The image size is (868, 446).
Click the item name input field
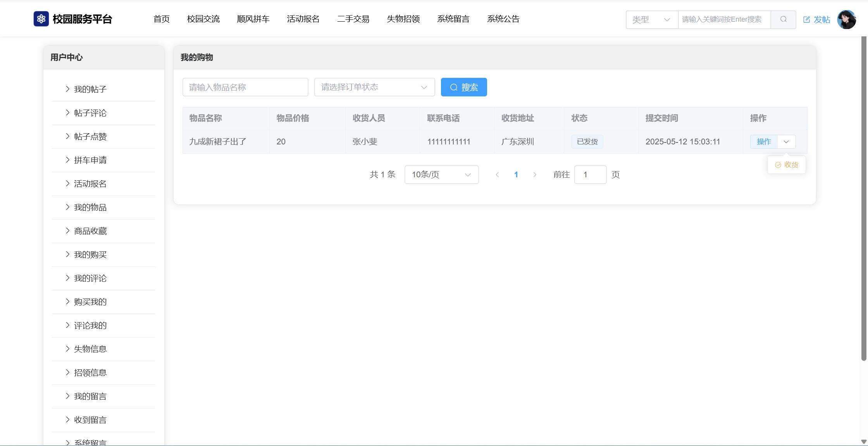point(245,87)
